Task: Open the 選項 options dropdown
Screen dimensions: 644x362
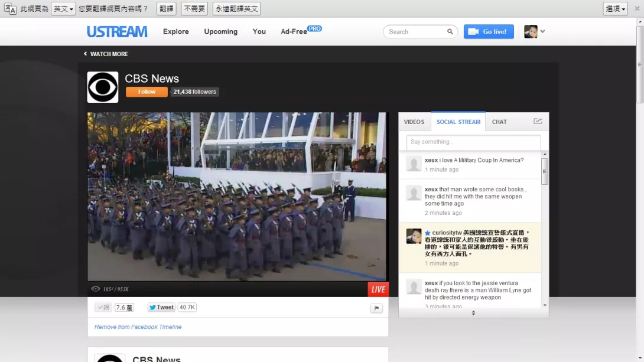Action: click(615, 9)
